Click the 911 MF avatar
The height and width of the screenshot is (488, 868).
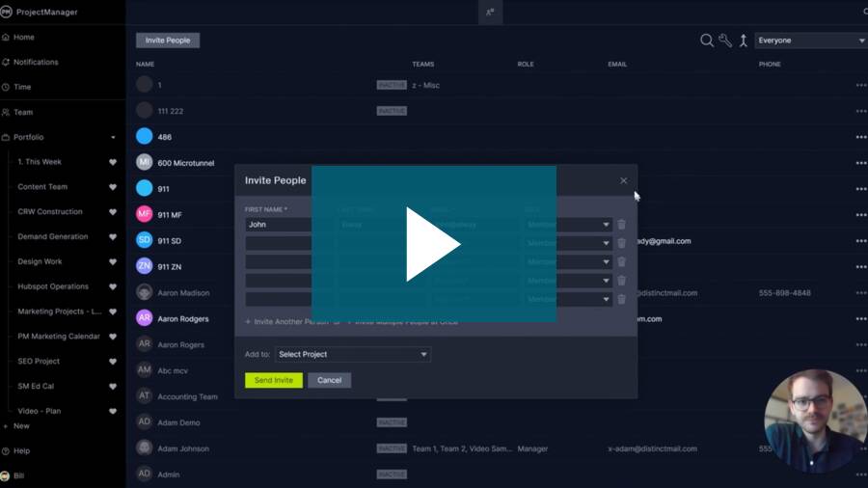click(x=144, y=214)
